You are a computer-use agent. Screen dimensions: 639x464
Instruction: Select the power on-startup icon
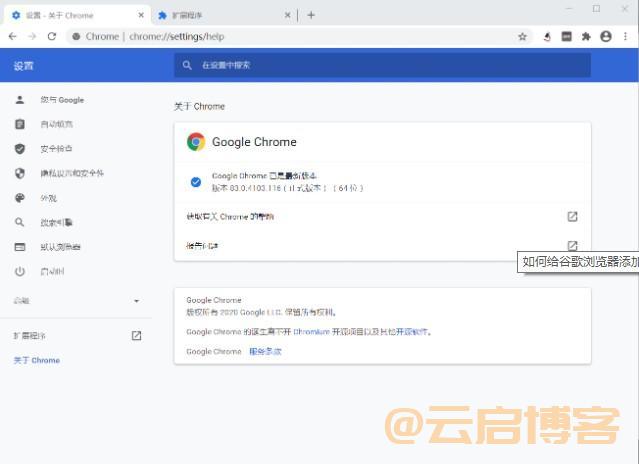point(20,271)
